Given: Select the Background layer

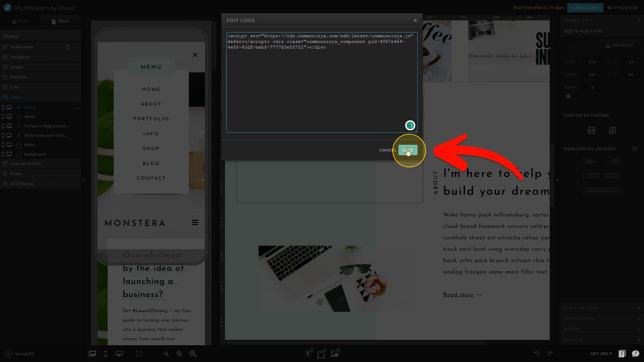Looking at the screenshot, I should pos(35,154).
